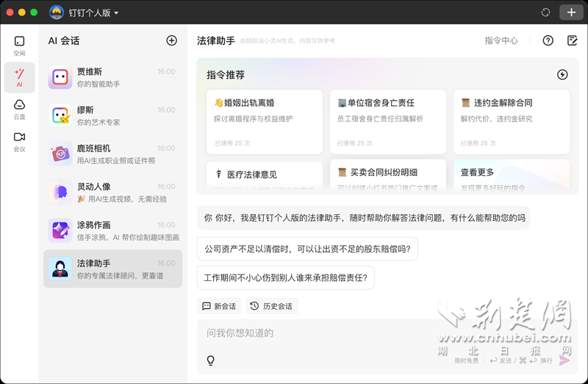Click text 员工宿舍身亡责任归属解析
Viewport: 588px width, 384px height.
point(380,119)
